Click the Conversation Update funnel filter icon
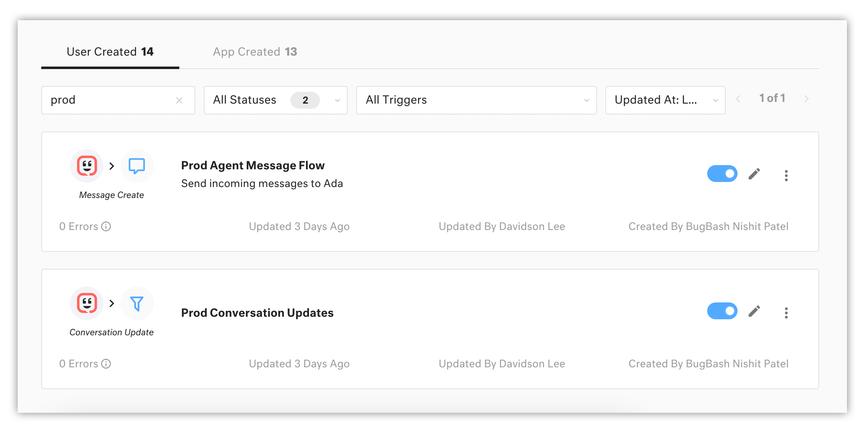868x433 pixels. click(137, 303)
